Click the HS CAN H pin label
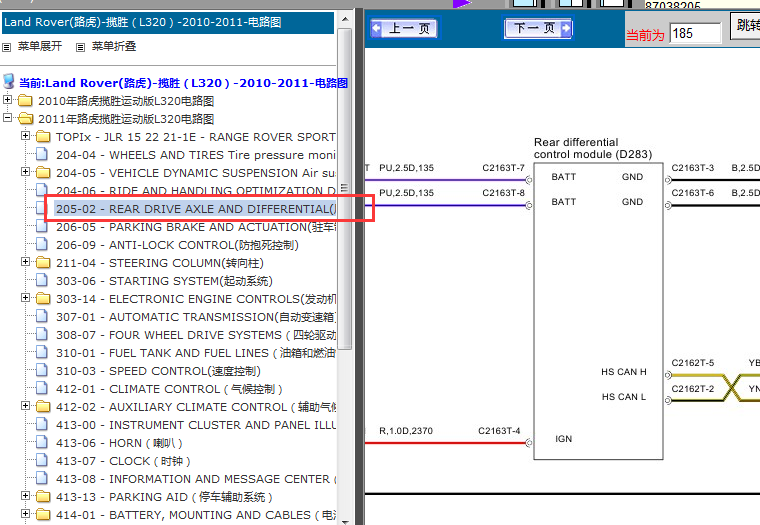 [x=623, y=372]
